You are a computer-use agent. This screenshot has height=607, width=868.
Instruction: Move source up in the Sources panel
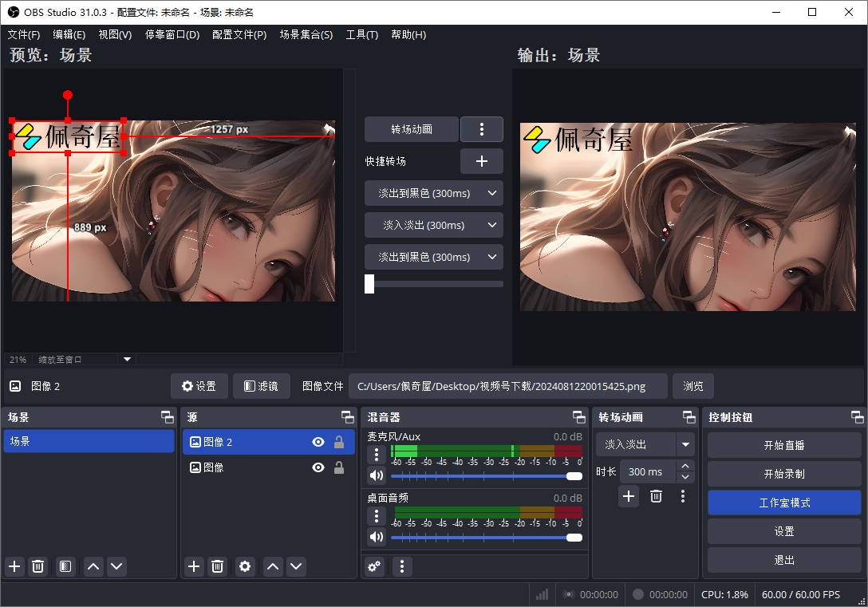(273, 566)
